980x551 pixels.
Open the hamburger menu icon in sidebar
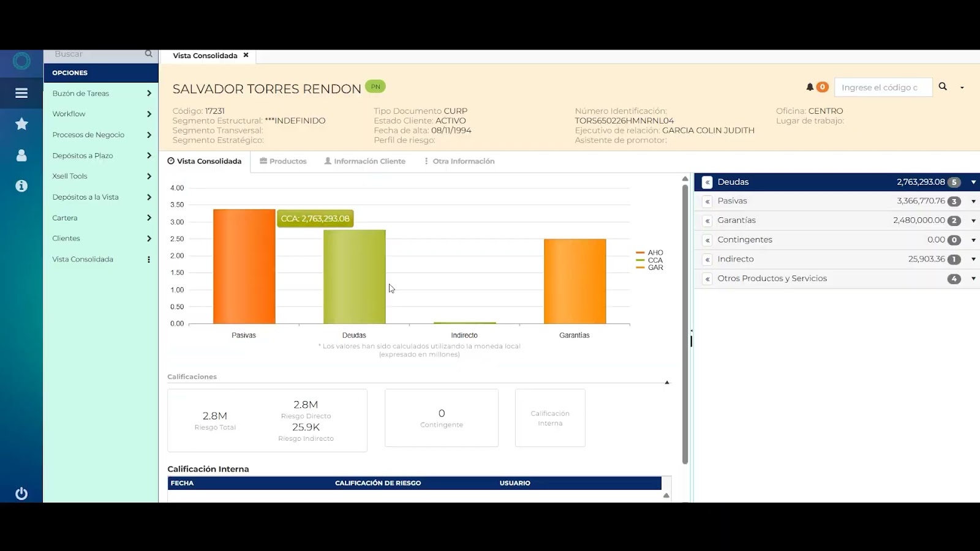pyautogui.click(x=21, y=93)
